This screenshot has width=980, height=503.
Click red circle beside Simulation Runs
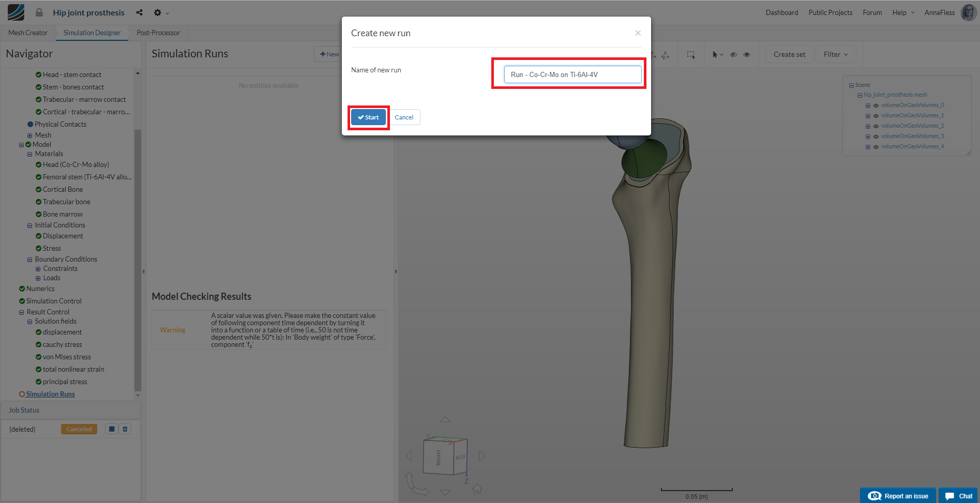tap(22, 394)
